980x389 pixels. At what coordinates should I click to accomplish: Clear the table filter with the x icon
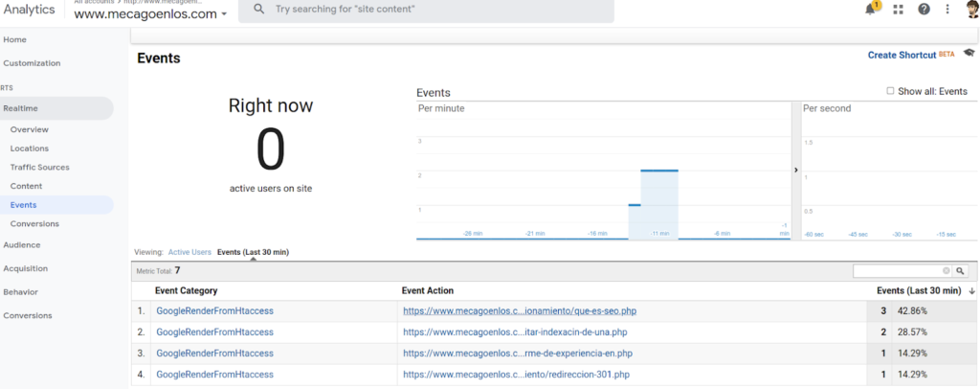pos(946,271)
